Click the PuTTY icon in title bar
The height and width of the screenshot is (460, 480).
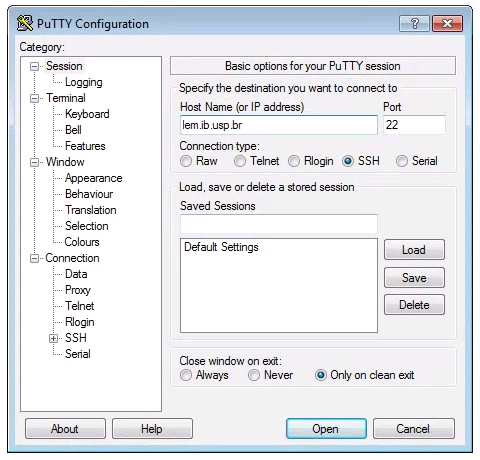pyautogui.click(x=25, y=23)
